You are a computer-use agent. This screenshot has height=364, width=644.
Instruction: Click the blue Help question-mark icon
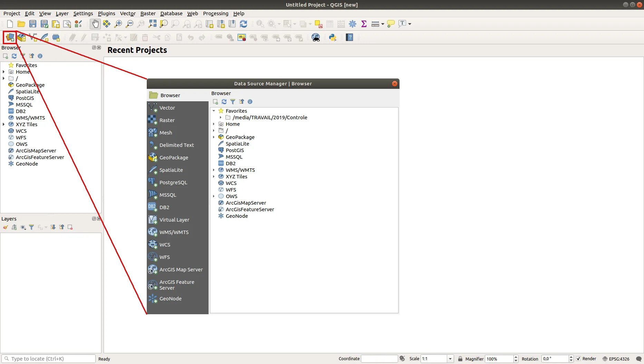(x=349, y=37)
